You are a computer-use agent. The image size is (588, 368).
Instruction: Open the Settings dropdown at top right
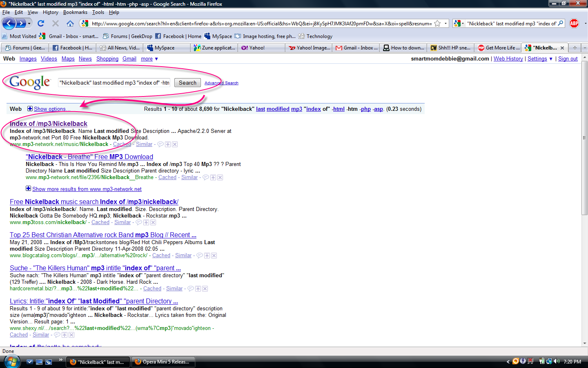pyautogui.click(x=540, y=59)
